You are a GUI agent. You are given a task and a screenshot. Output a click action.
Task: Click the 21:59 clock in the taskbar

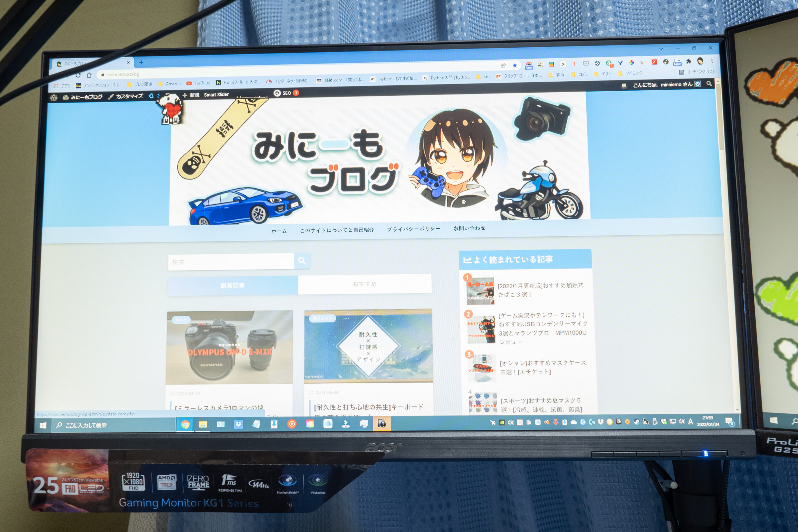point(708,421)
